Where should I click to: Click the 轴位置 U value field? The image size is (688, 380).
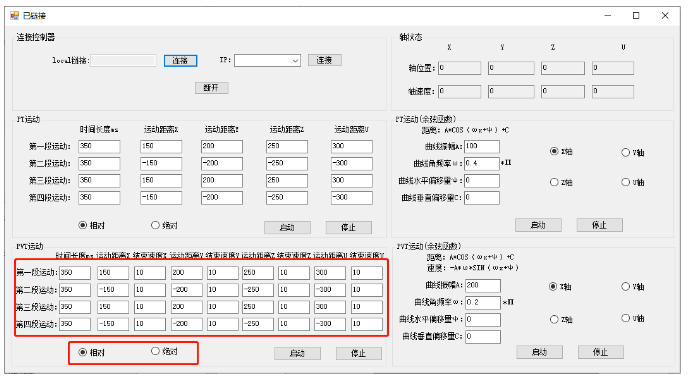613,68
